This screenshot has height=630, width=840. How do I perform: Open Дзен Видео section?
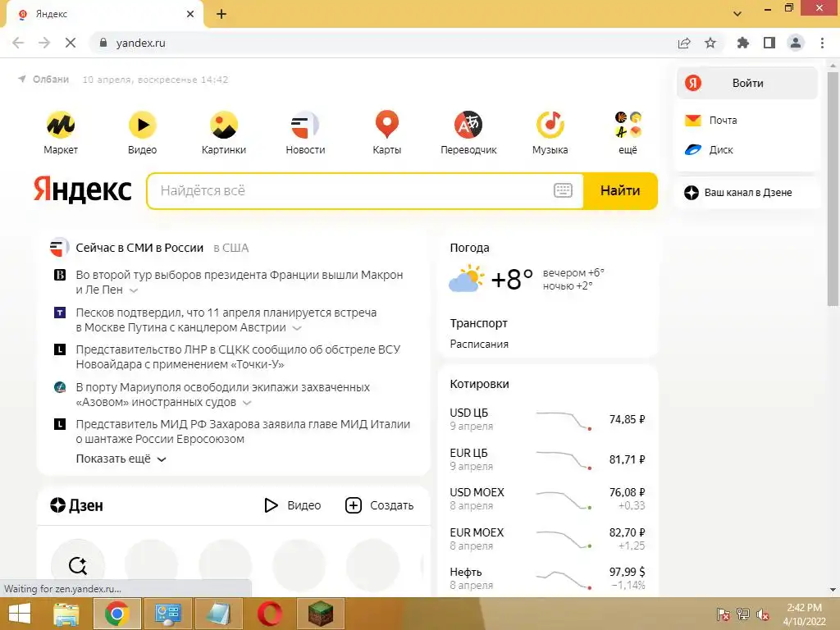[x=293, y=505]
